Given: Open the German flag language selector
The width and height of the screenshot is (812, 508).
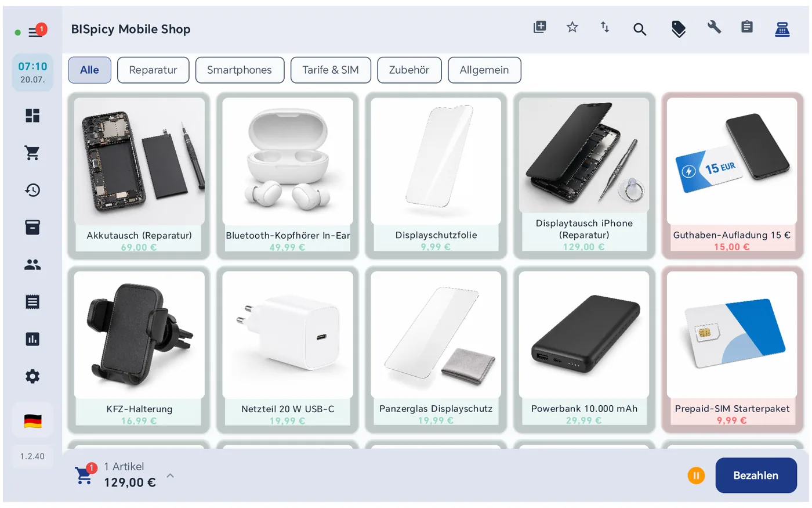Looking at the screenshot, I should [x=32, y=421].
